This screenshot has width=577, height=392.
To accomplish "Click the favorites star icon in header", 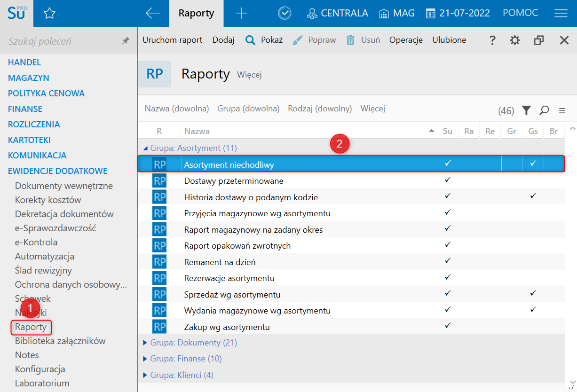I will click(49, 14).
